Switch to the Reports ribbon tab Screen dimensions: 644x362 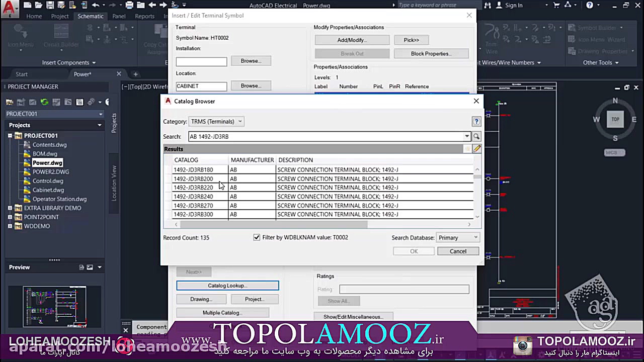tap(144, 16)
